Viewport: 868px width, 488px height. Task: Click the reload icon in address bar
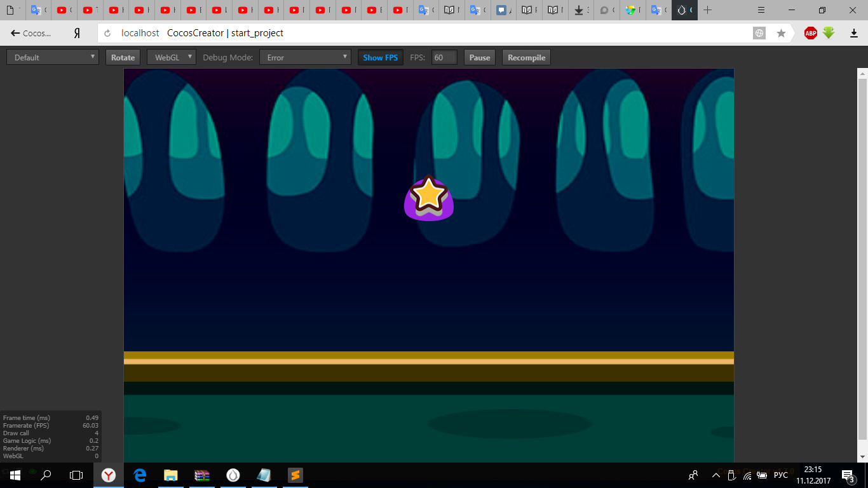pyautogui.click(x=107, y=33)
